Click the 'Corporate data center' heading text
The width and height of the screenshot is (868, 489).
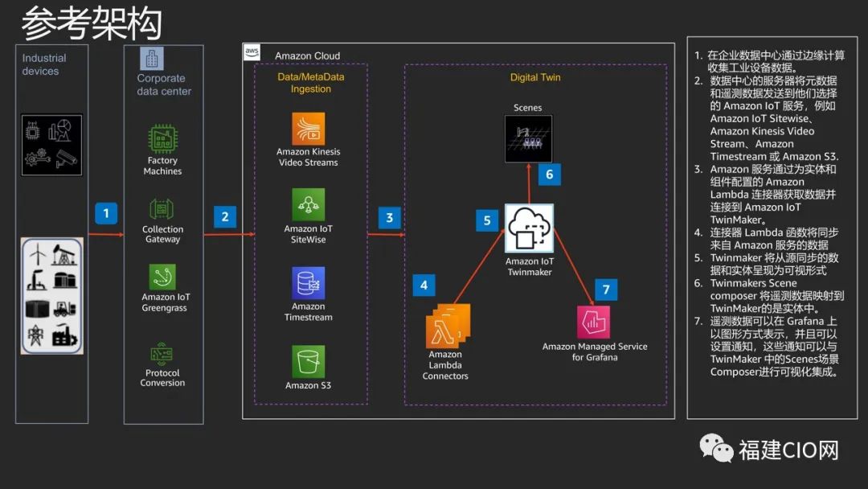pos(164,84)
